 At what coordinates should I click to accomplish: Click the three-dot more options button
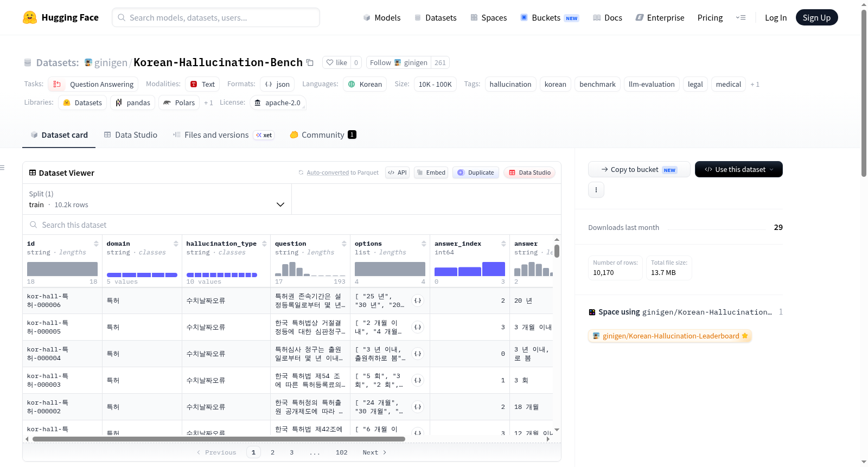pos(596,190)
